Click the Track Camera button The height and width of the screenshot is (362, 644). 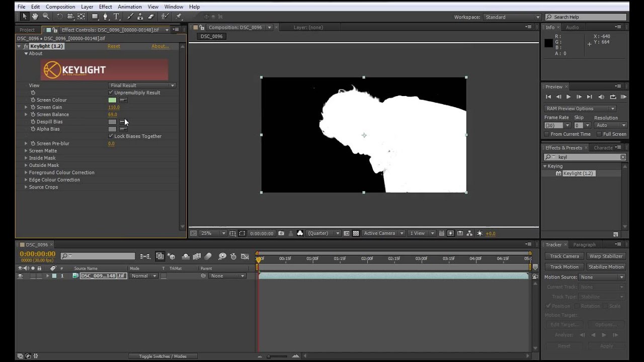pos(565,256)
